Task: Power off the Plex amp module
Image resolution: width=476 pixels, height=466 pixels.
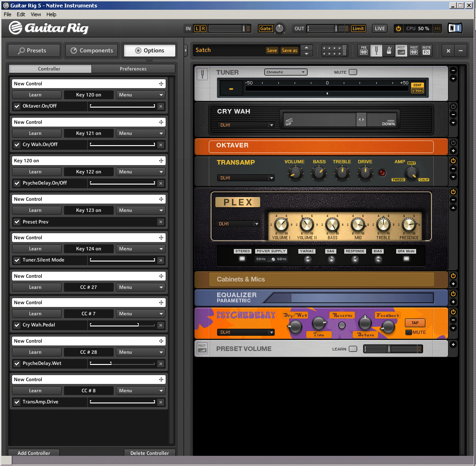Action: tap(453, 192)
